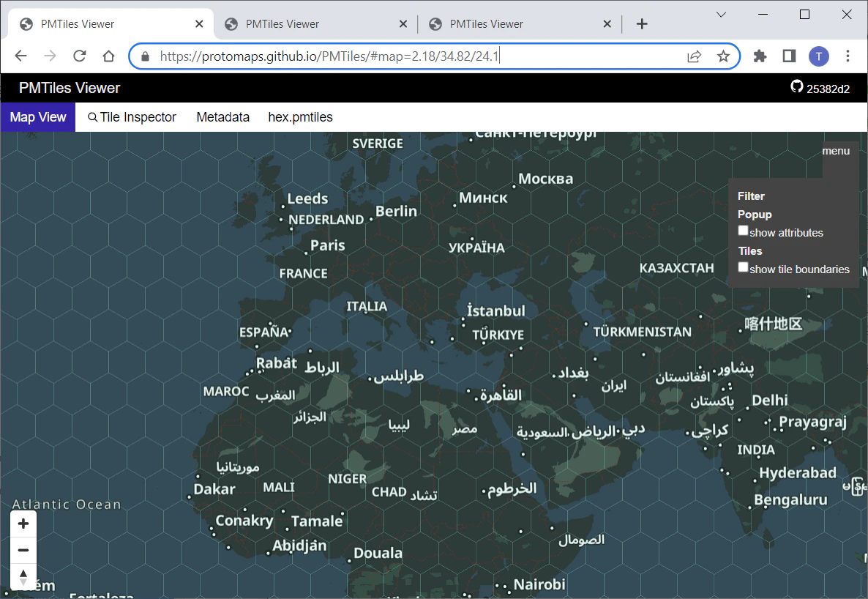
Task: Reload the current page
Action: tap(80, 56)
